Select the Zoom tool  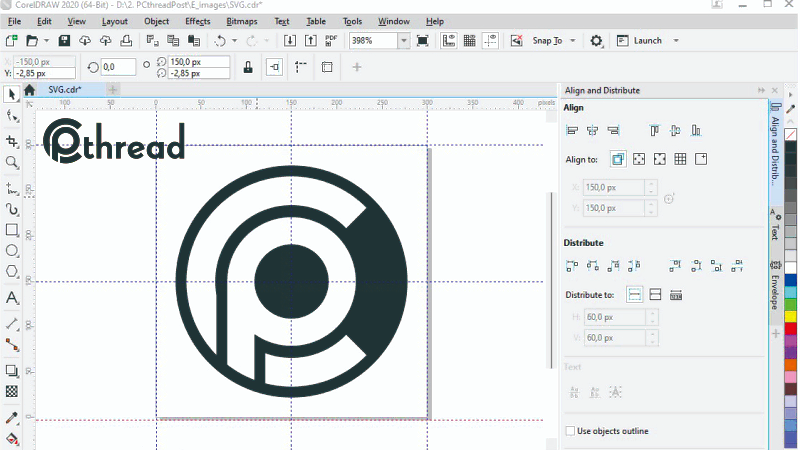[11, 162]
